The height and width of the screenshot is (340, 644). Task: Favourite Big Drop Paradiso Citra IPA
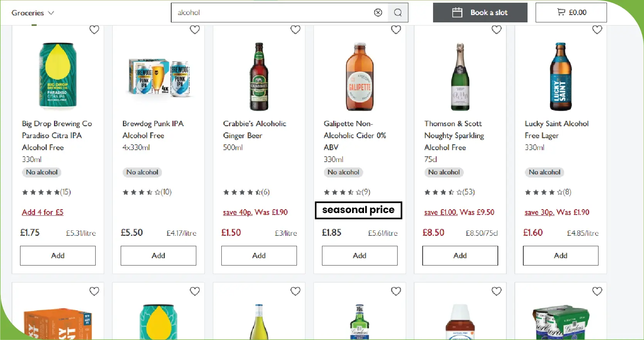[x=94, y=30]
